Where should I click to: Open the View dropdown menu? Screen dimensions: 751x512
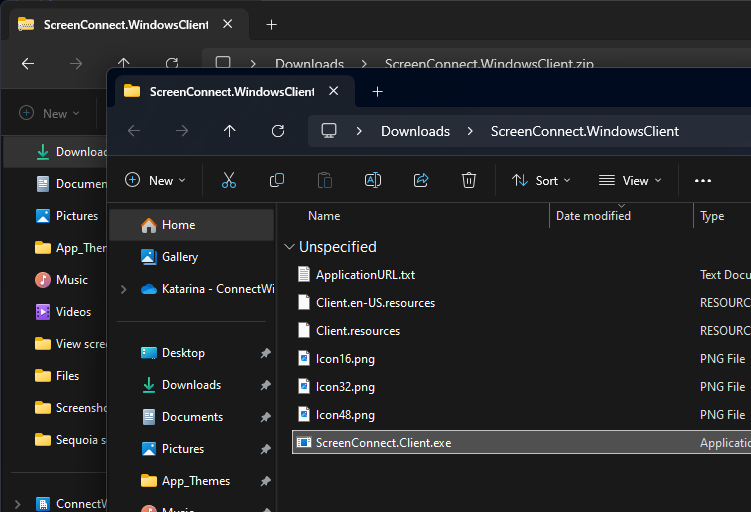630,180
